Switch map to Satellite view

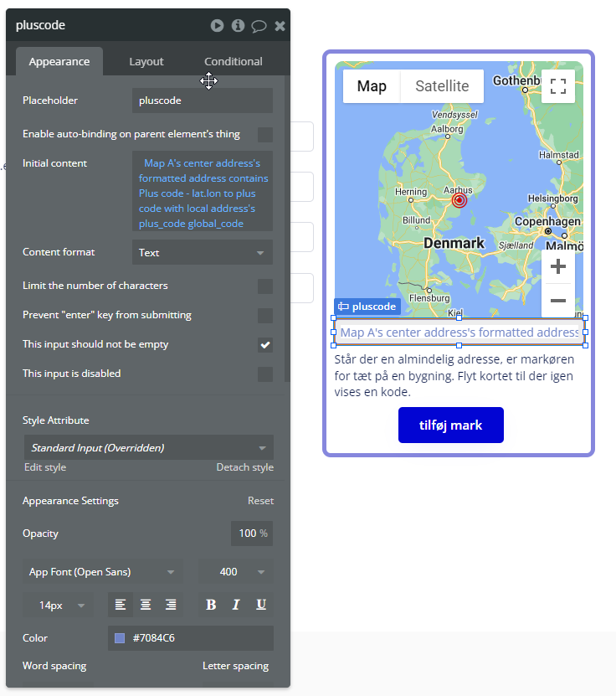[442, 86]
